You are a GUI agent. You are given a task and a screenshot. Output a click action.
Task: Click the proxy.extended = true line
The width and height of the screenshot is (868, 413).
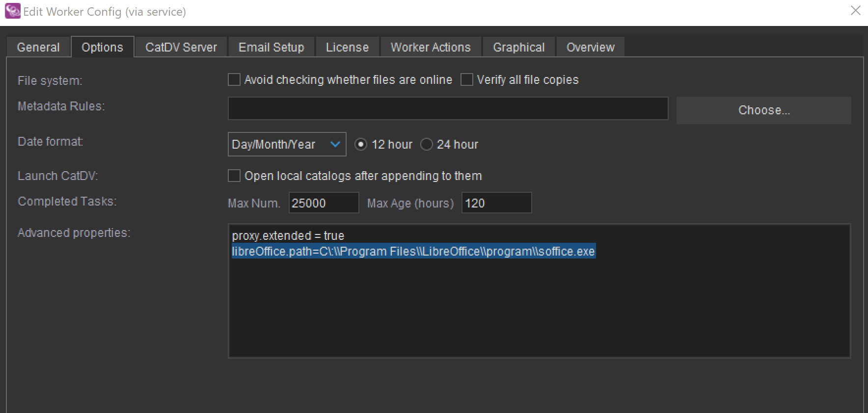pos(288,235)
